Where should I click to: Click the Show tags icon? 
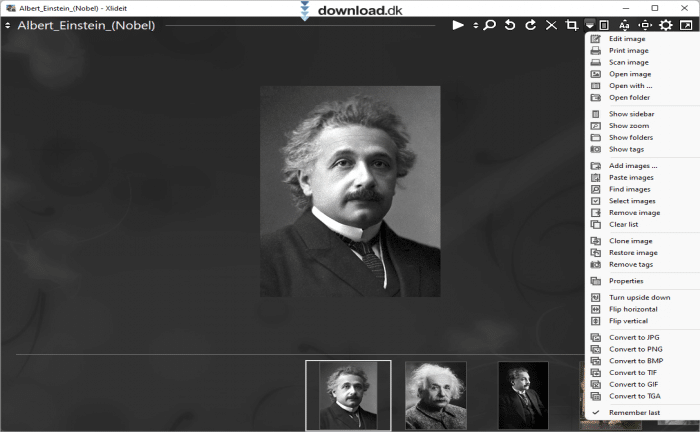(596, 149)
